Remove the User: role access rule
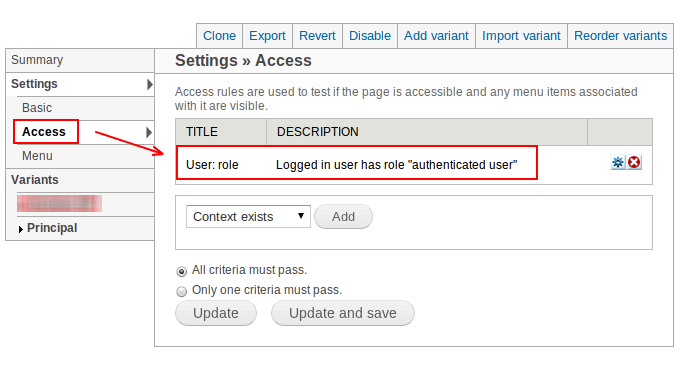The height and width of the screenshot is (376, 682). coord(635,162)
